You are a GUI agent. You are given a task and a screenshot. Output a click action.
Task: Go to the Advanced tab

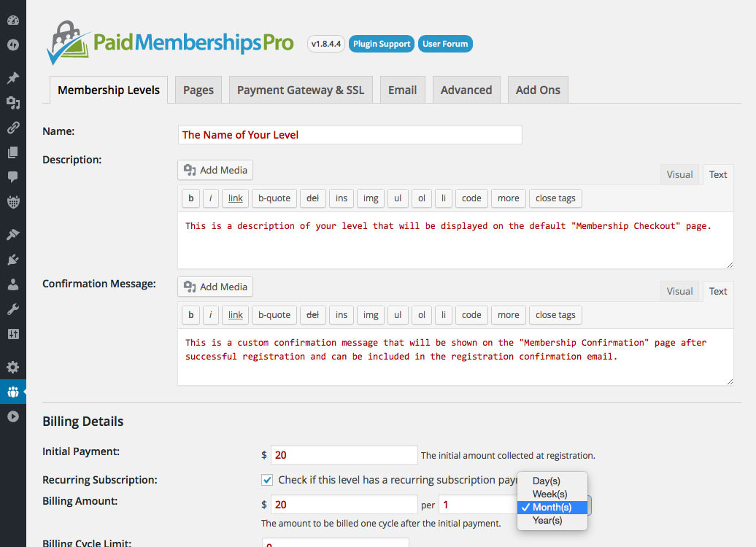coord(466,90)
